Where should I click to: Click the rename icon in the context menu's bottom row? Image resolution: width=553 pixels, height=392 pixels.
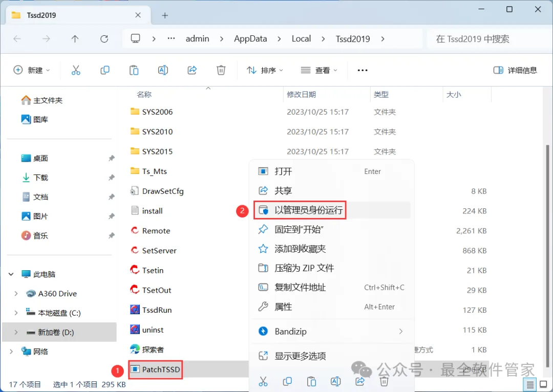[x=335, y=381]
